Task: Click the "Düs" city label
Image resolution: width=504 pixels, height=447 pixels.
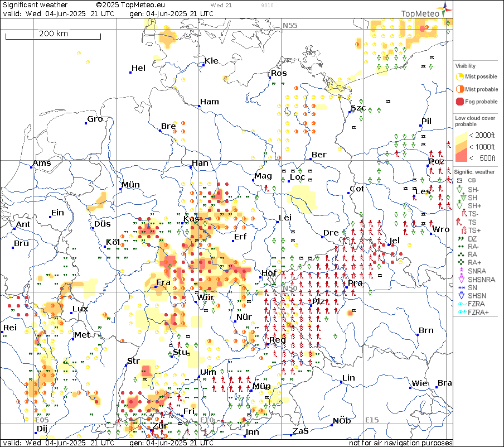Action: click(102, 224)
